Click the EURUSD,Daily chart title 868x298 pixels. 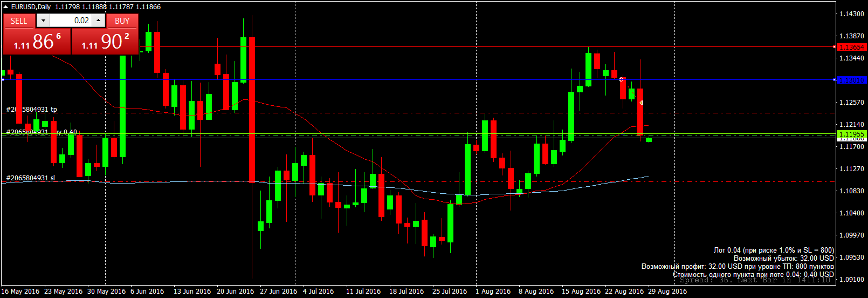point(31,7)
